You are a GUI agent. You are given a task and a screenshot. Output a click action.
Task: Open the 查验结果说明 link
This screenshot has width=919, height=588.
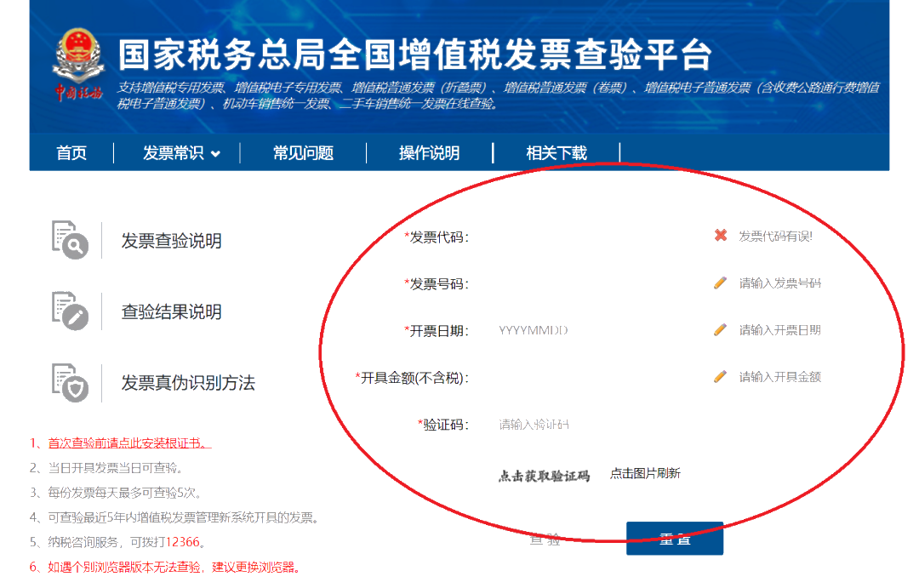tap(171, 312)
